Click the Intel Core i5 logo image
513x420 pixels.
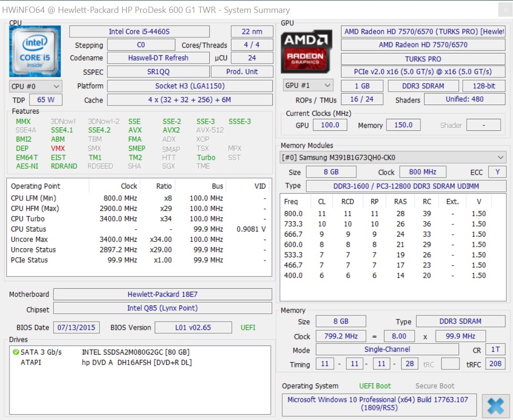point(35,51)
